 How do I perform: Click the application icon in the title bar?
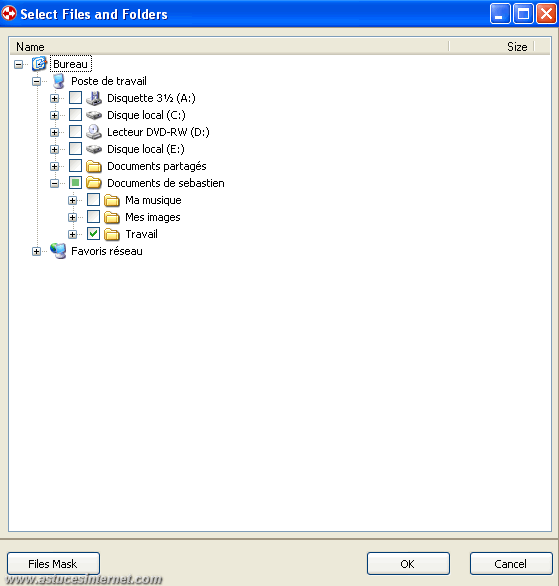click(x=9, y=13)
